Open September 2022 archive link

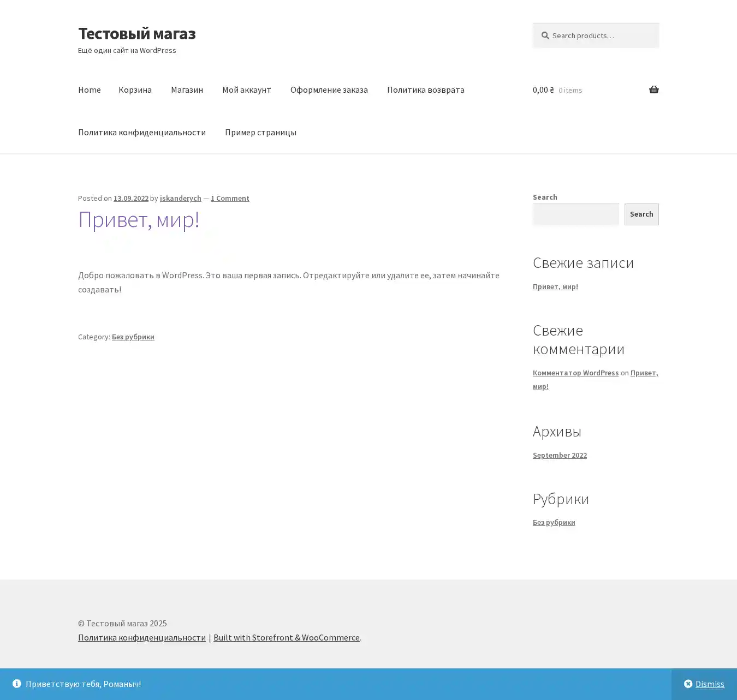pyautogui.click(x=560, y=455)
